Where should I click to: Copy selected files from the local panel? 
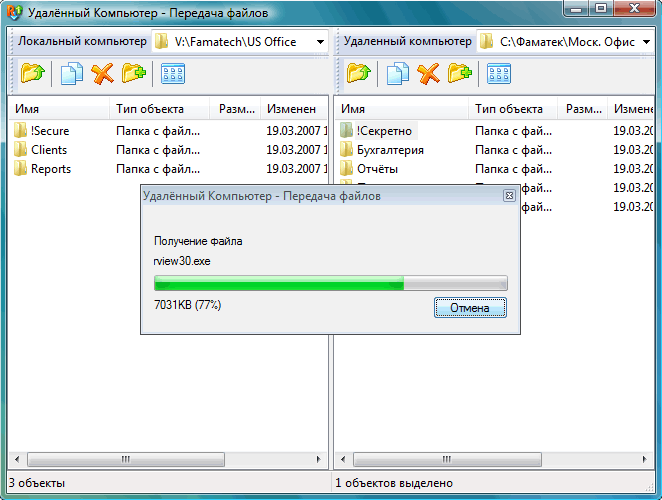pyautogui.click(x=71, y=73)
